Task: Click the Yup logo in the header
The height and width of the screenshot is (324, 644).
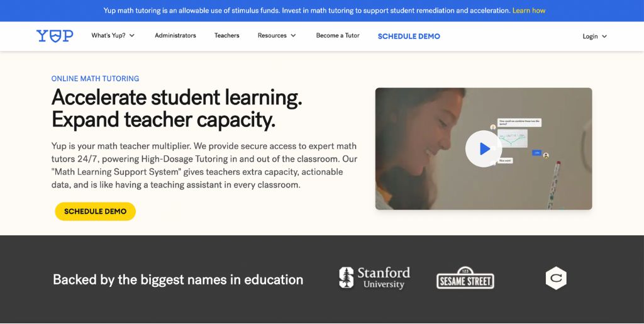Action: tap(55, 36)
